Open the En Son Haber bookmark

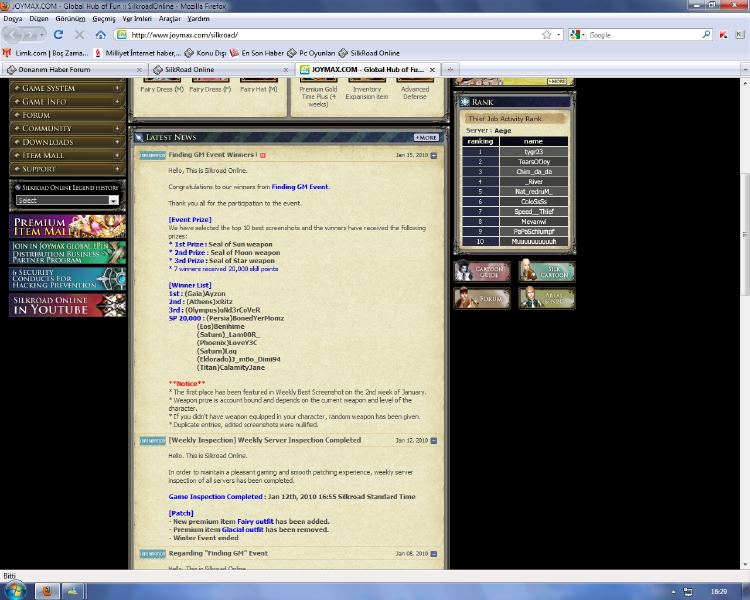(256, 53)
